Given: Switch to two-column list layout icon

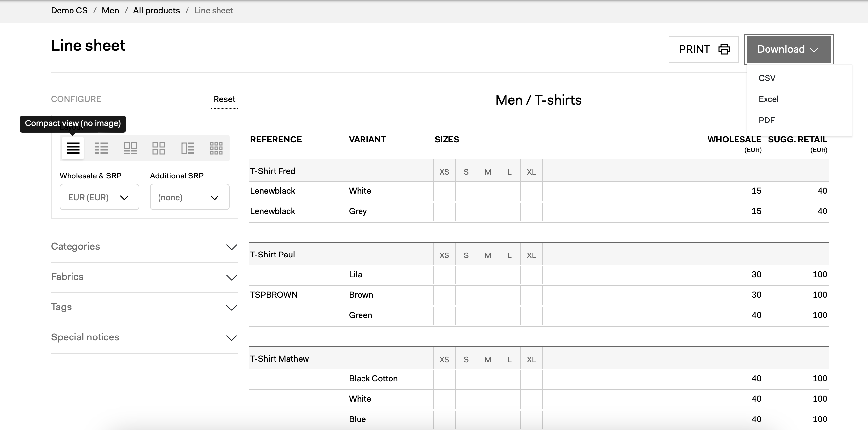Looking at the screenshot, I should pyautogui.click(x=101, y=148).
